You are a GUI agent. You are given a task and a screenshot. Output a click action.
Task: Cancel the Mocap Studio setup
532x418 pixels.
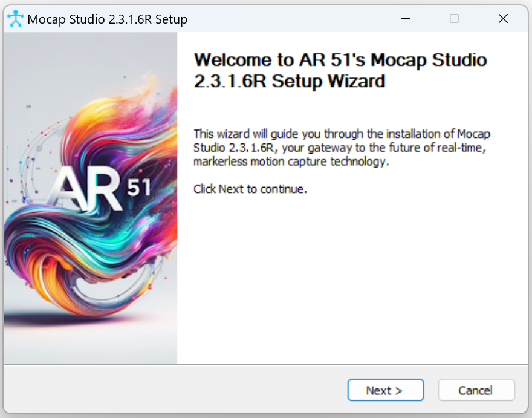tap(476, 390)
